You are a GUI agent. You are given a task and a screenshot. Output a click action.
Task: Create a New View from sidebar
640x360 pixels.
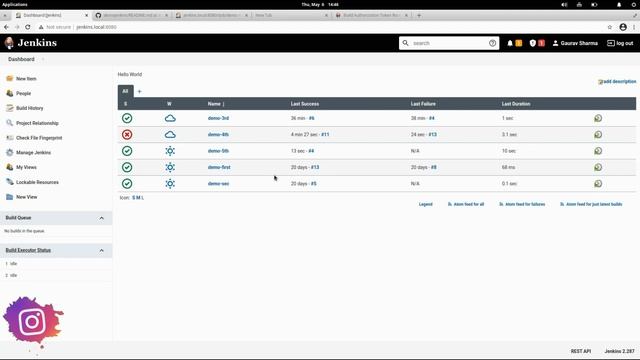coord(27,197)
